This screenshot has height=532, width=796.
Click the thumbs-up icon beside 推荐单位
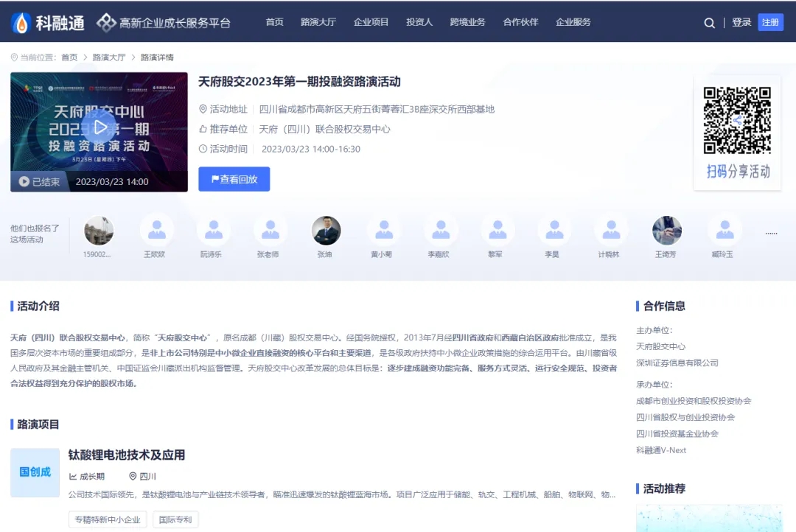[x=203, y=129]
